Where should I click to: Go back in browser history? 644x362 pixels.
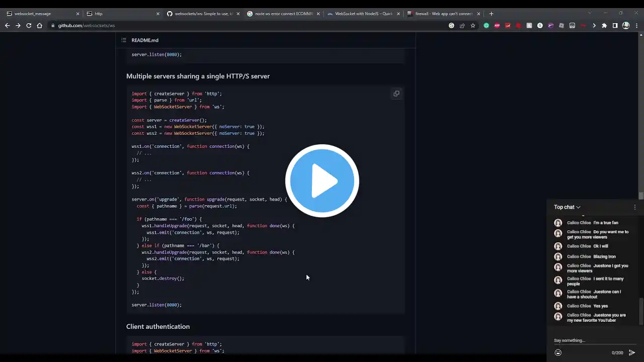[7, 26]
